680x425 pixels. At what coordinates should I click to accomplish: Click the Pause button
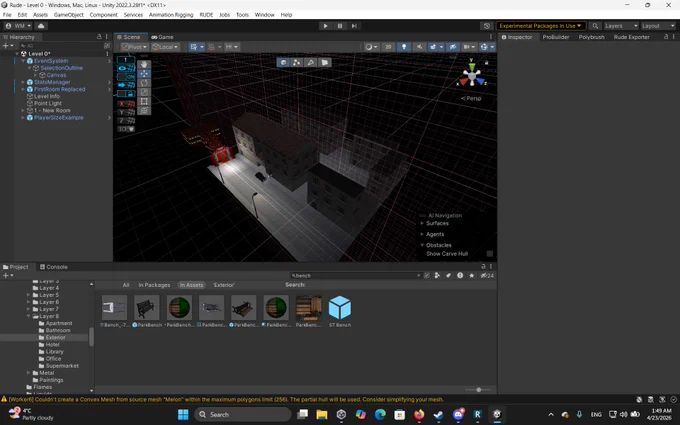[340, 26]
